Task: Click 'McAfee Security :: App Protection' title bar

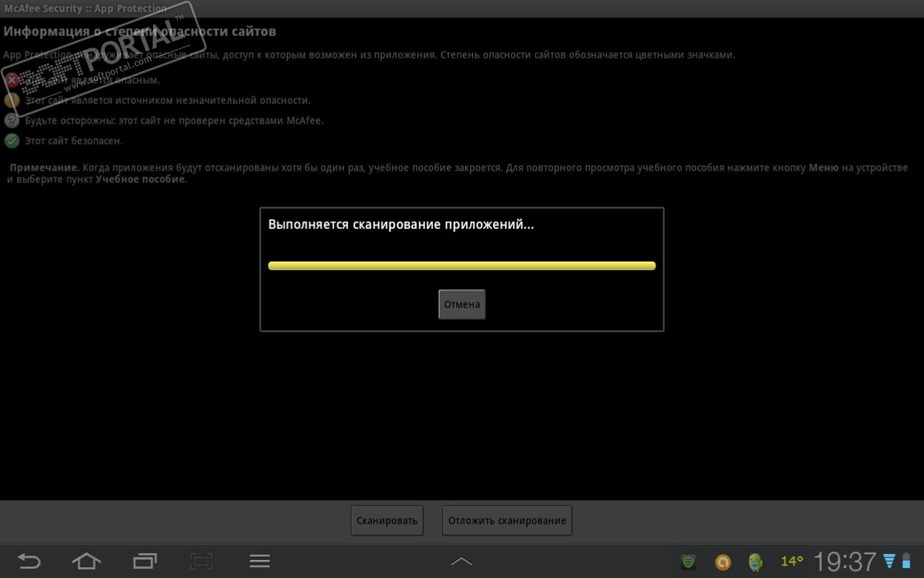Action: click(x=462, y=9)
